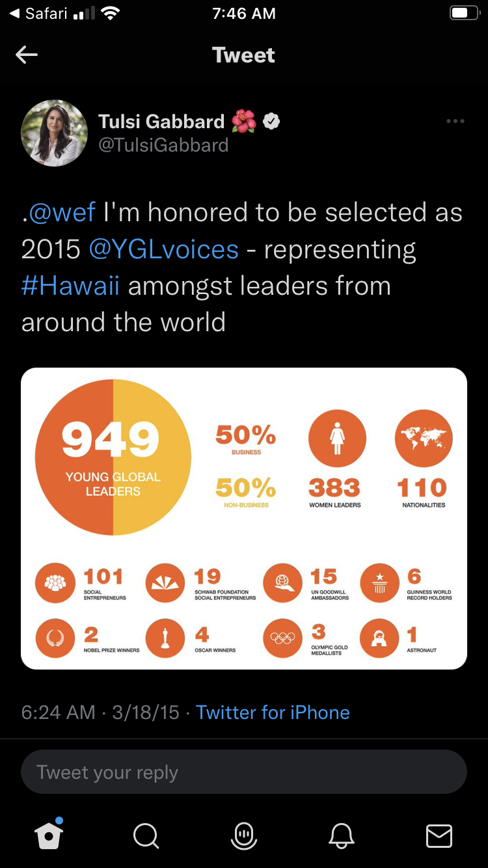
Task: Open the Spaces microphone tab
Action: pyautogui.click(x=244, y=836)
